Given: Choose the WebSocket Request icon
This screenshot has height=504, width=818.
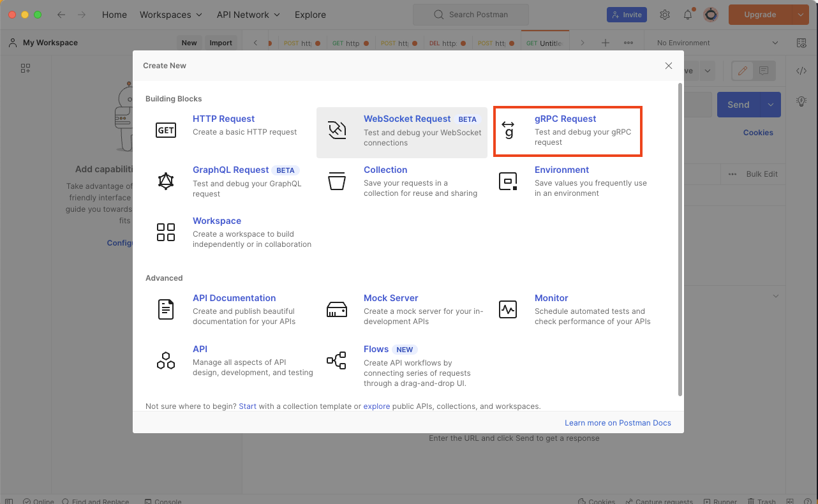Looking at the screenshot, I should tap(337, 130).
